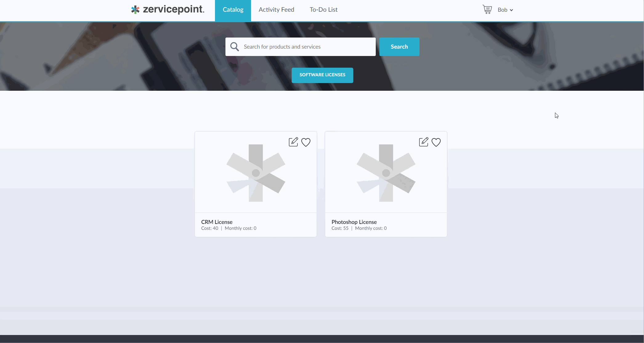Toggle favorite heart on Photoshop License
This screenshot has height=343, width=644.
coord(436,142)
